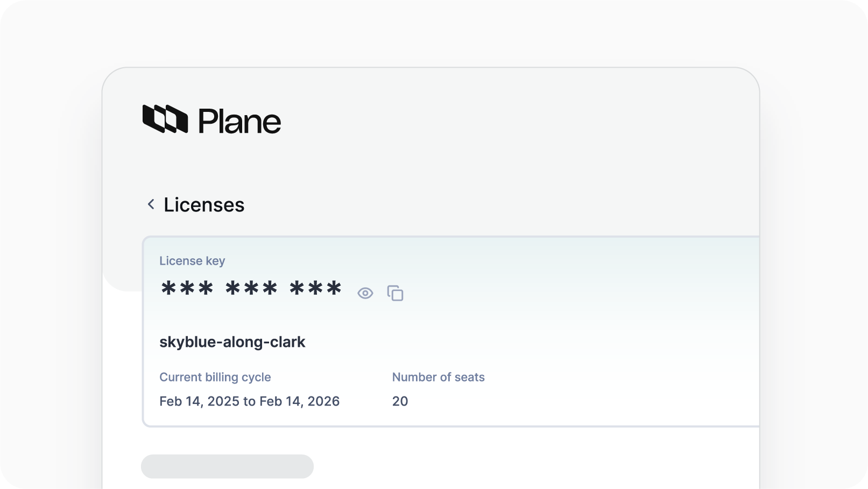Click the last group of asterisks in the key

click(x=315, y=289)
